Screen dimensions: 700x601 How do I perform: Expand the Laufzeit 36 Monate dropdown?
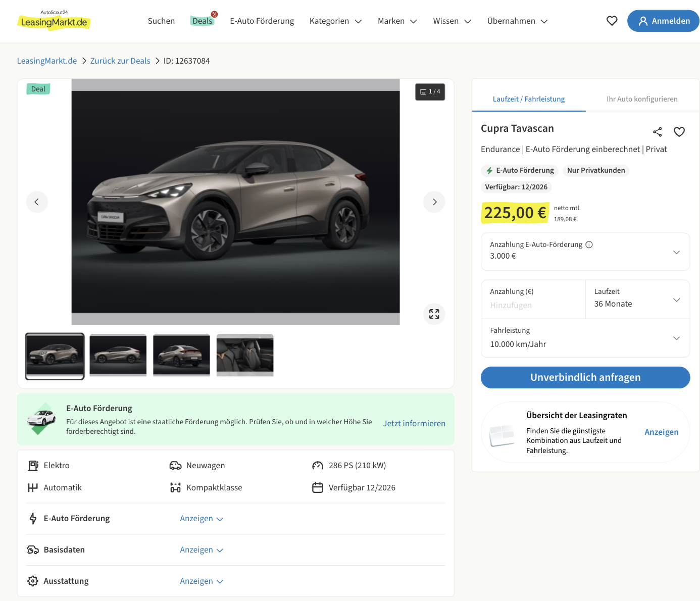coord(637,299)
